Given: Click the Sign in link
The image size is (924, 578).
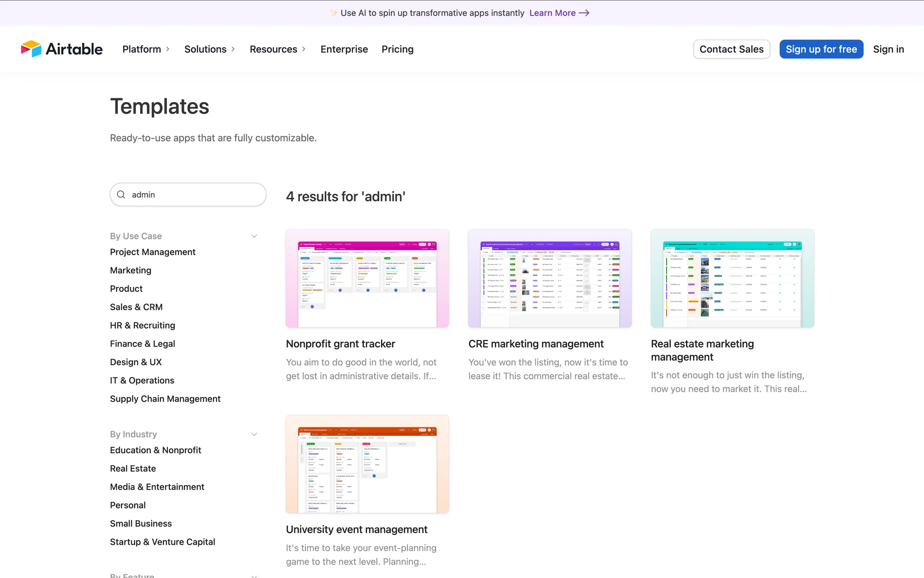Looking at the screenshot, I should (x=888, y=49).
